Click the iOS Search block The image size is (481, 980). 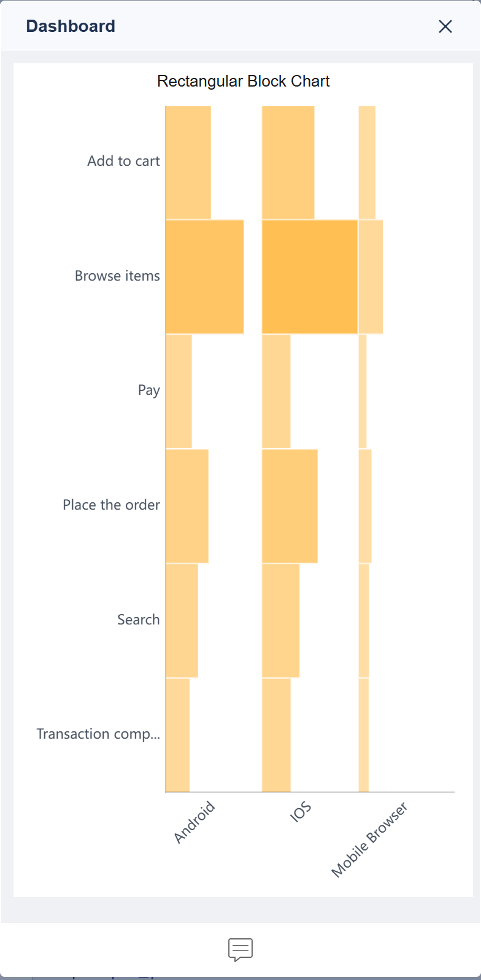[281, 620]
